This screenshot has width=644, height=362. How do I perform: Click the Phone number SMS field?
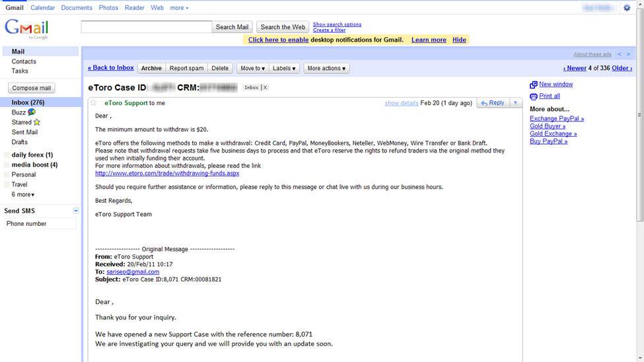click(x=40, y=223)
